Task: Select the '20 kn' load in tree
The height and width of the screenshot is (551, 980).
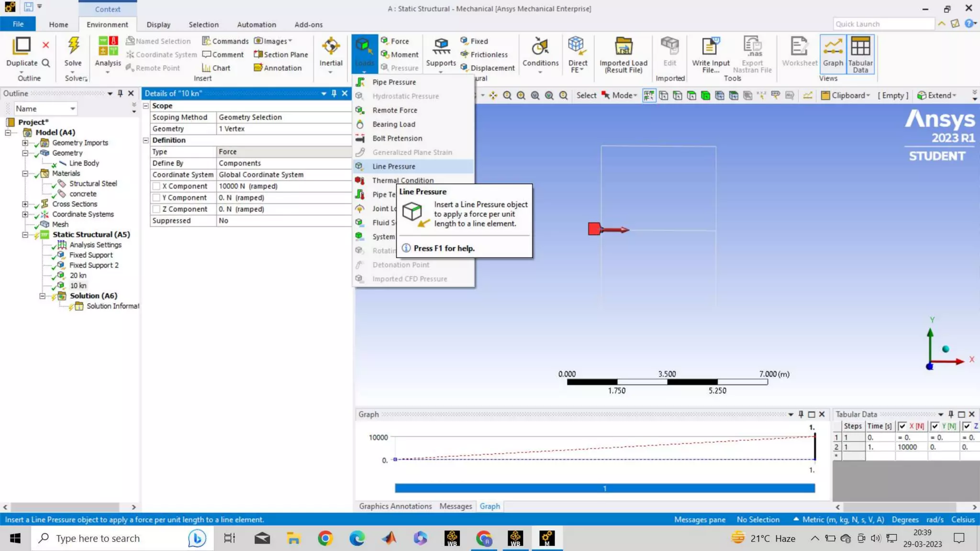Action: click(x=78, y=275)
